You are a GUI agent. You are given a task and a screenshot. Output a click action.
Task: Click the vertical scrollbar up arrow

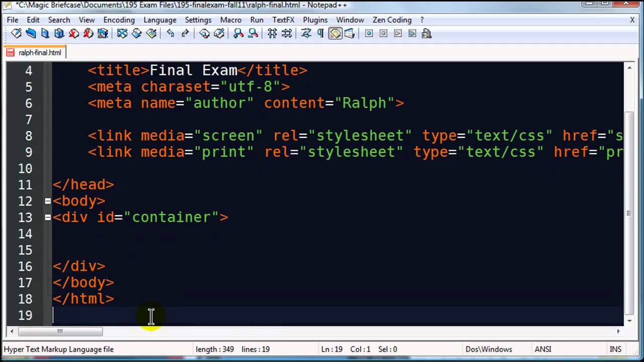629,67
